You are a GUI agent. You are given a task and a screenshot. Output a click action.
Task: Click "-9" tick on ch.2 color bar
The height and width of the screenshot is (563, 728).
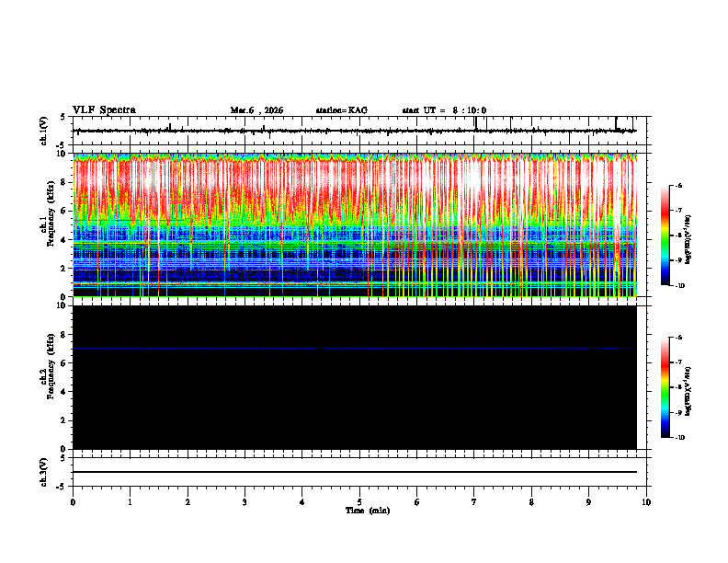(x=678, y=412)
